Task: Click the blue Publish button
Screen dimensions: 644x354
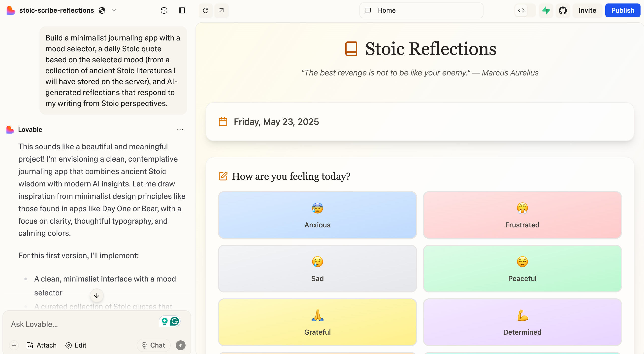Action: tap(622, 10)
